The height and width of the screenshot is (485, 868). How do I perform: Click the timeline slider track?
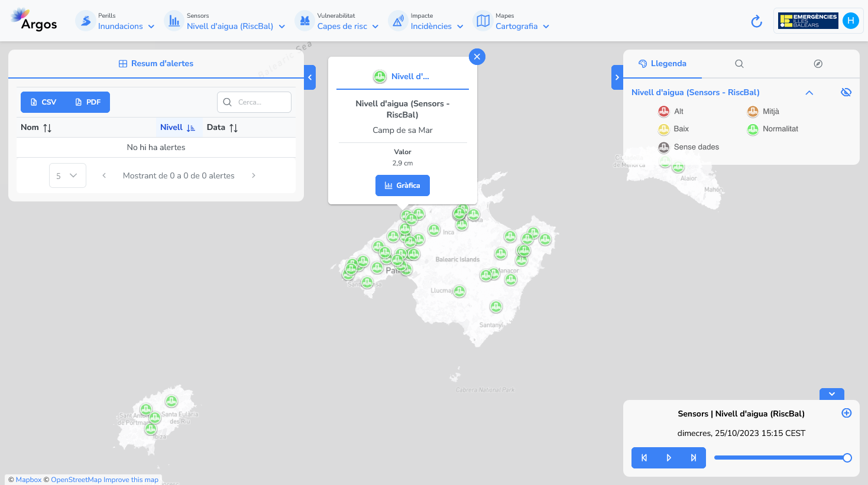click(780, 458)
